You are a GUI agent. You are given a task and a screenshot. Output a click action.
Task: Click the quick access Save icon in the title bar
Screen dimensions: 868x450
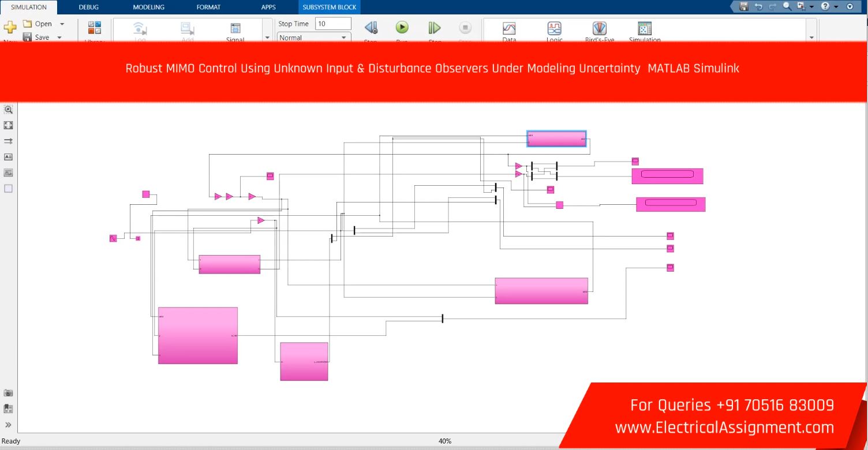pos(744,6)
